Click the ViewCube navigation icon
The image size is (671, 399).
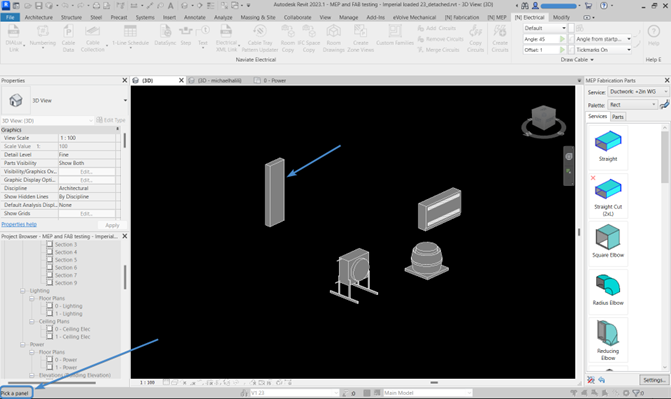pos(543,121)
